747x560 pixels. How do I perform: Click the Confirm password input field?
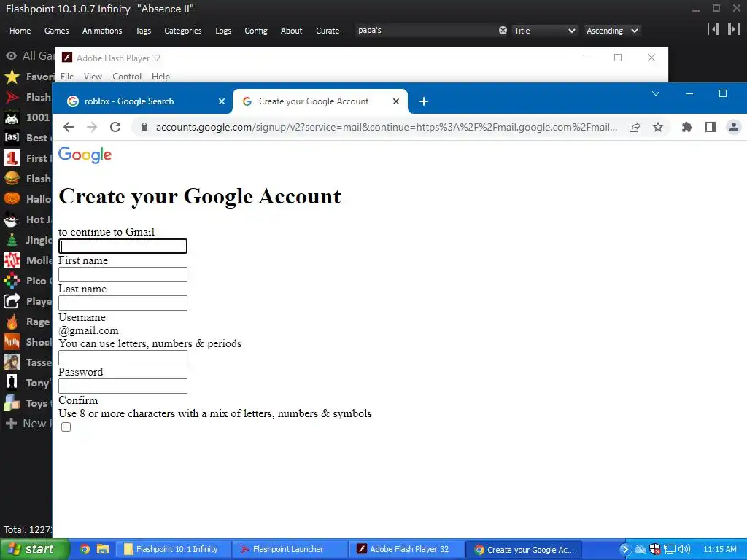(123, 386)
